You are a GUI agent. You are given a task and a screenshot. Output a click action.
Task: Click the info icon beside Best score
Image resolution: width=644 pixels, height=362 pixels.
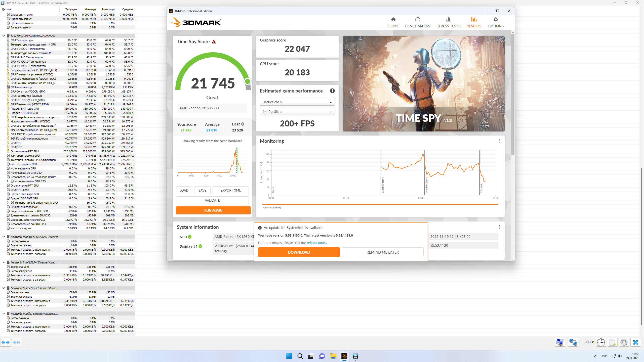point(243,124)
